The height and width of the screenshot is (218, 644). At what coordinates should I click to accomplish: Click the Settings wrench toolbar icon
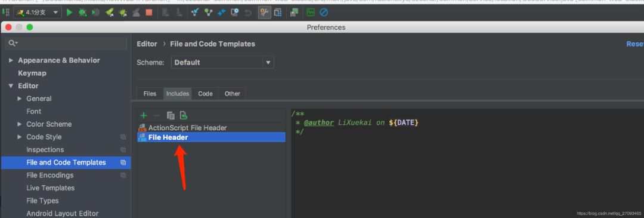[x=264, y=13]
